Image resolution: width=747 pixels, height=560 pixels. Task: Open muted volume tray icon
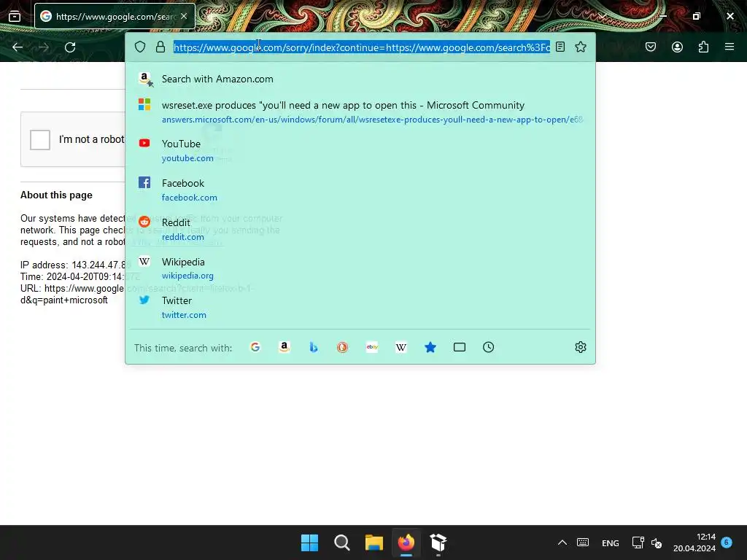[x=657, y=542]
